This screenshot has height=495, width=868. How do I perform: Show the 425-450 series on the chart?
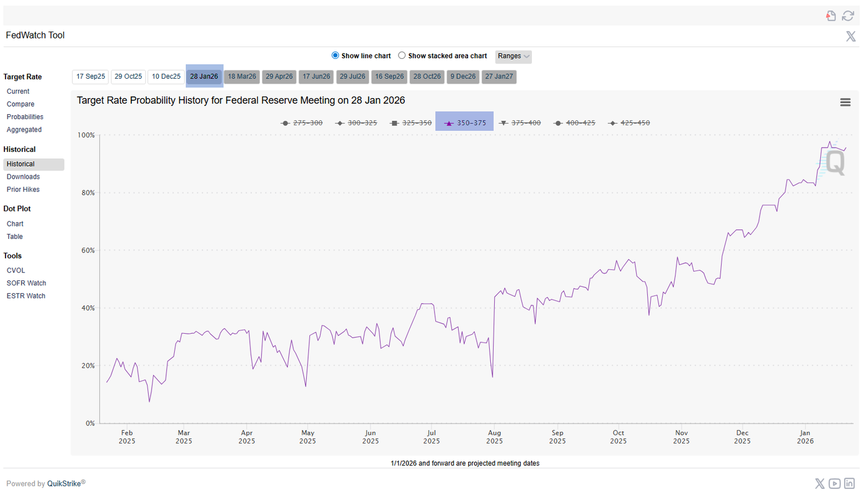point(629,122)
